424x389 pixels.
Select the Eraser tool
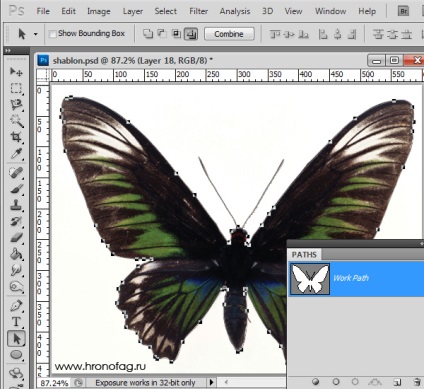pos(16,238)
